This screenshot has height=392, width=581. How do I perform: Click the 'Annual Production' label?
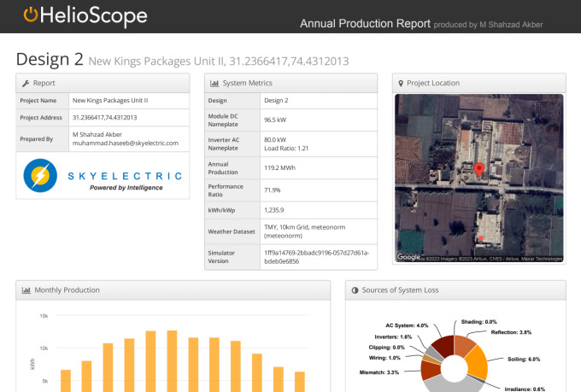[x=223, y=168]
